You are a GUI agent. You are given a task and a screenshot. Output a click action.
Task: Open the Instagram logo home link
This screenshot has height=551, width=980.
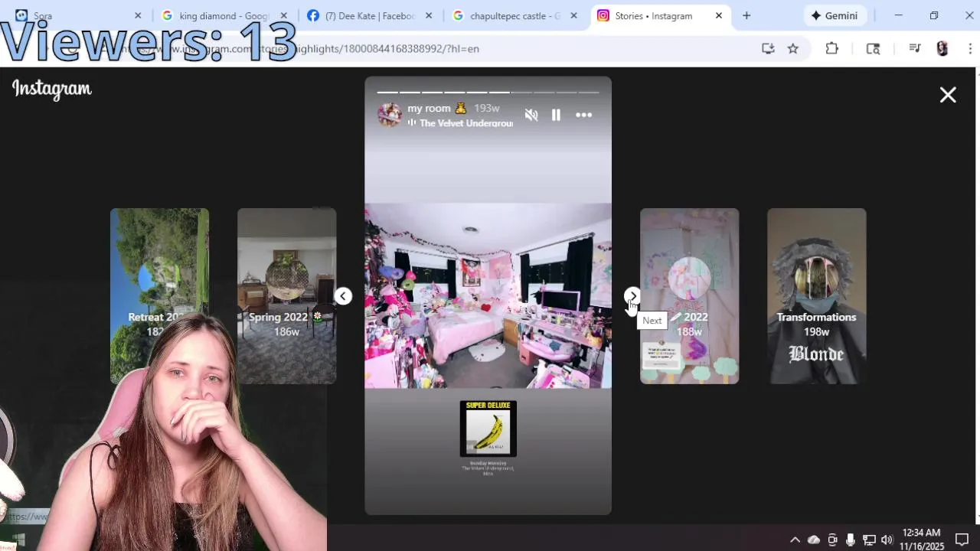tap(52, 89)
